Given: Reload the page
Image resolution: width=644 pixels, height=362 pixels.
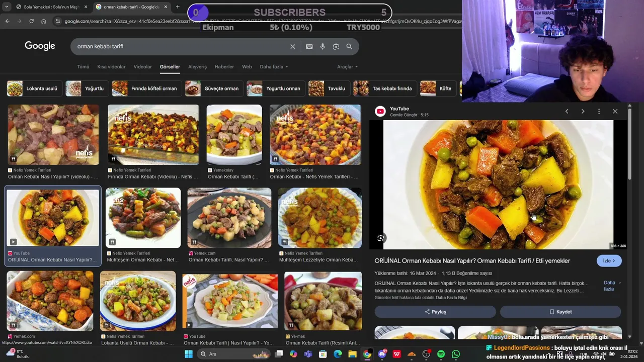Looking at the screenshot, I should [31, 21].
